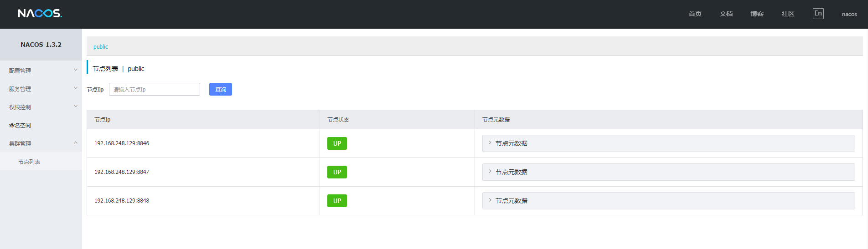This screenshot has width=868, height=249.
Task: Click the chevron beside 权限控制
Action: (76, 106)
